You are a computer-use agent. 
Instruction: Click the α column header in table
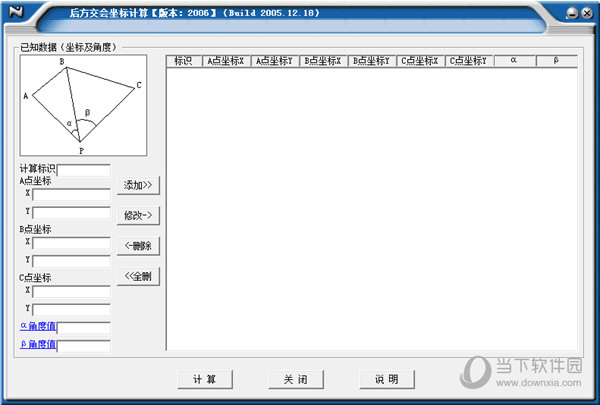point(514,61)
